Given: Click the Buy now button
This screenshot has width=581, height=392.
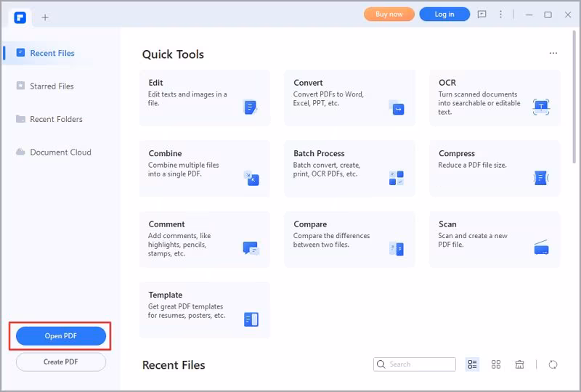Looking at the screenshot, I should click(x=389, y=15).
